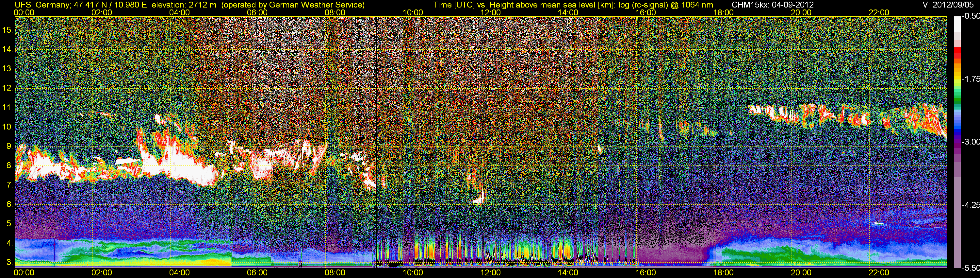Viewport: 980px width, 278px height.
Task: Click "00:00" on the lower time axis
Action: pyautogui.click(x=24, y=273)
